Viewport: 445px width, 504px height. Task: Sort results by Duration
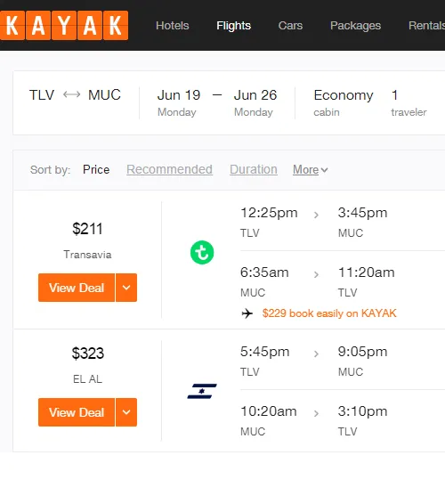(254, 169)
